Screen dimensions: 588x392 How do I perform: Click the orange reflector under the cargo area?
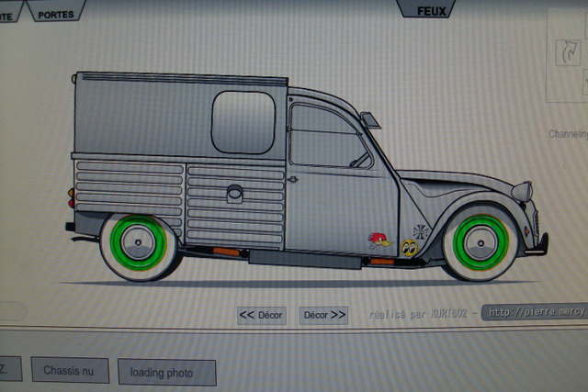tap(226, 252)
